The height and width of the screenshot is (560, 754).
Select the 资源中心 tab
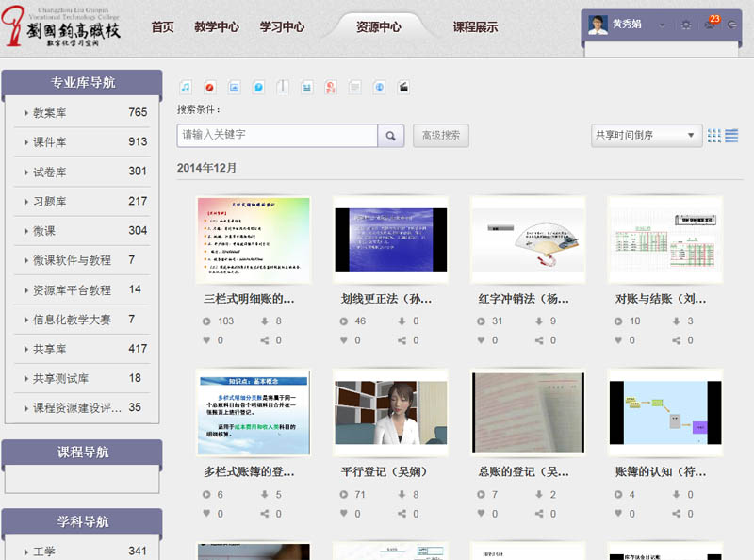[379, 27]
